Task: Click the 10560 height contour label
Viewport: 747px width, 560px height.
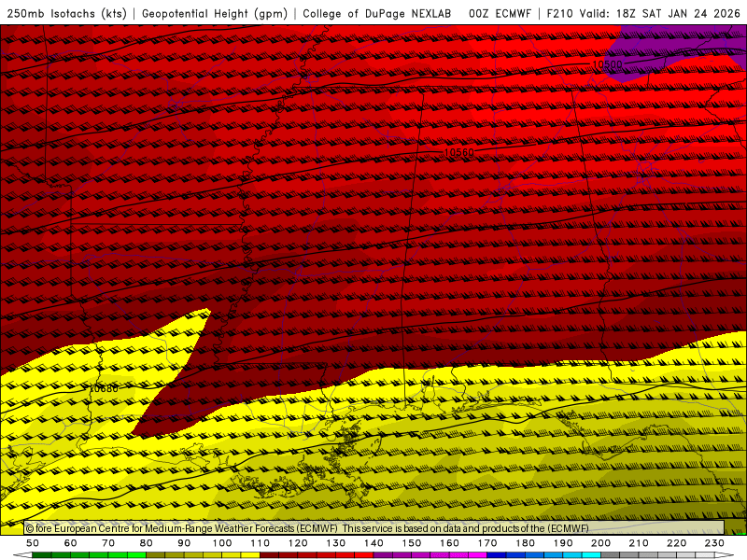Action: point(458,152)
